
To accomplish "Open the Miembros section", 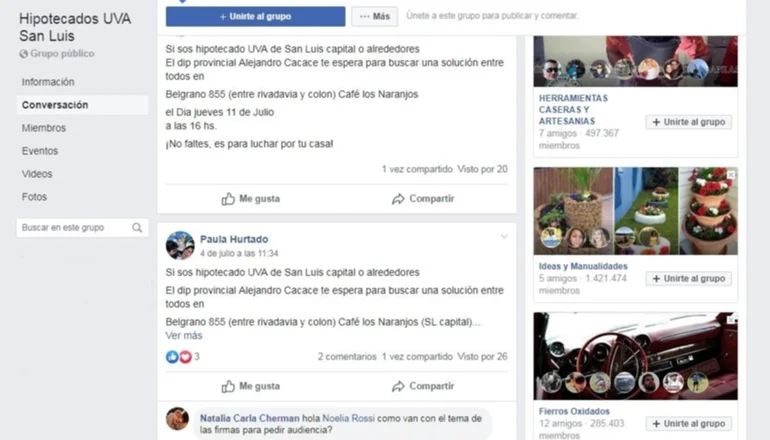I will [44, 128].
